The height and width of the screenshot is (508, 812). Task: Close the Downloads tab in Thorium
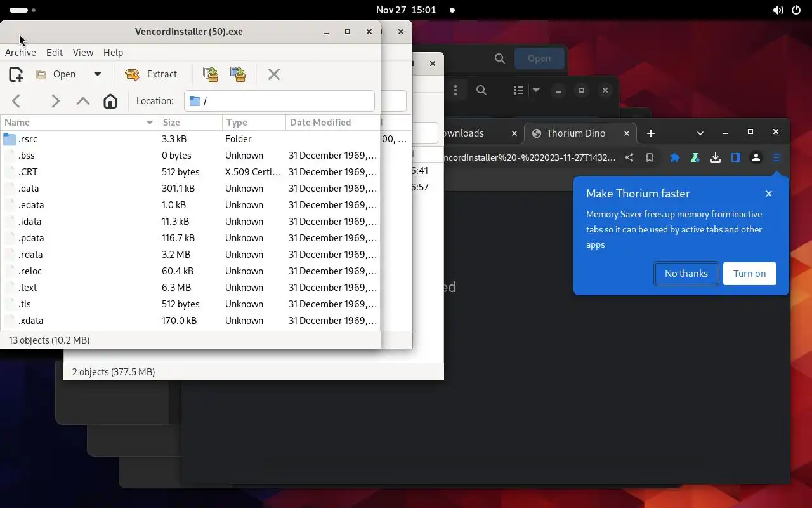(x=514, y=133)
